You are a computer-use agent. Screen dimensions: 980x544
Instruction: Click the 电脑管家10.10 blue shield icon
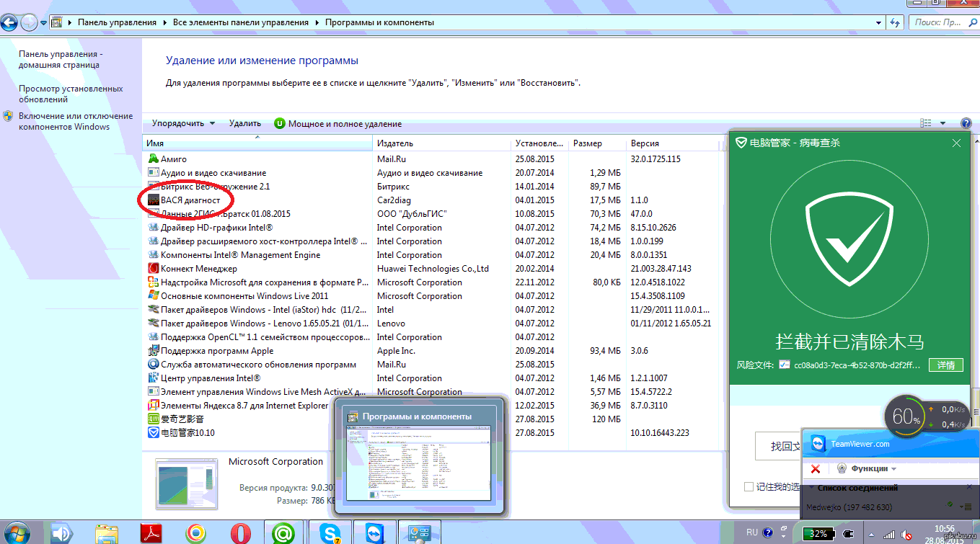(153, 432)
